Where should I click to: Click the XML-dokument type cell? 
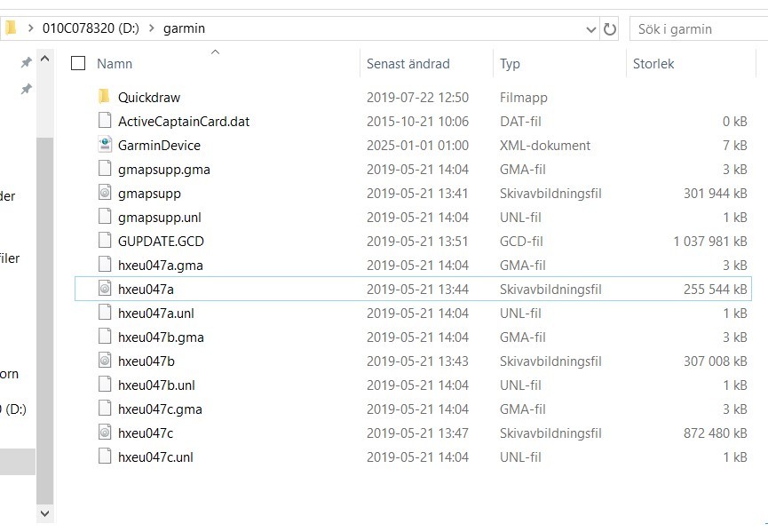[544, 146]
